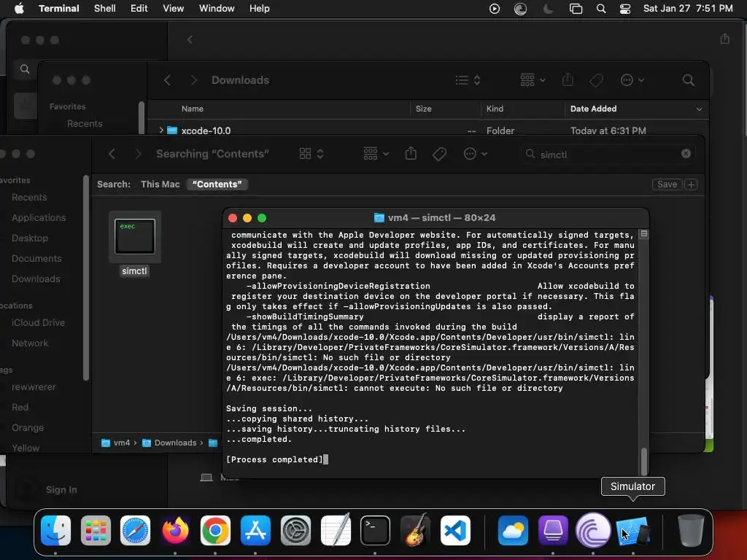Open the Trash in the Dock
The image size is (747, 560).
click(691, 530)
